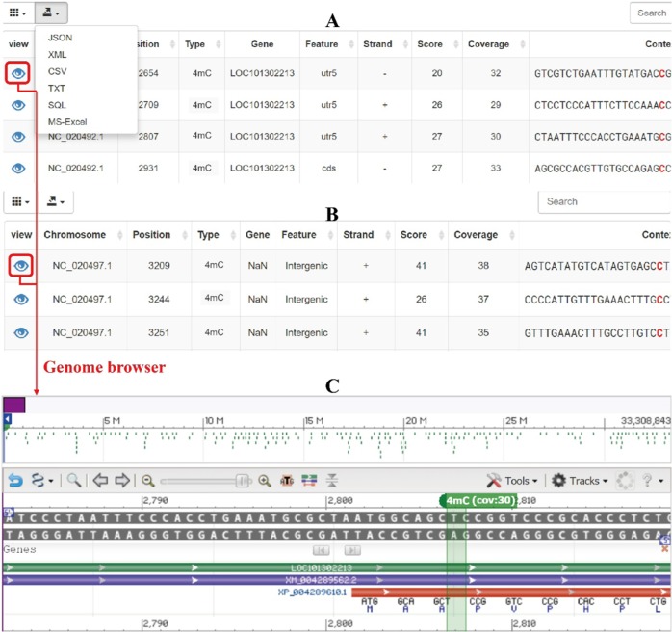Open the Tracks menu
Screen dimensions: 672x632
(x=580, y=481)
